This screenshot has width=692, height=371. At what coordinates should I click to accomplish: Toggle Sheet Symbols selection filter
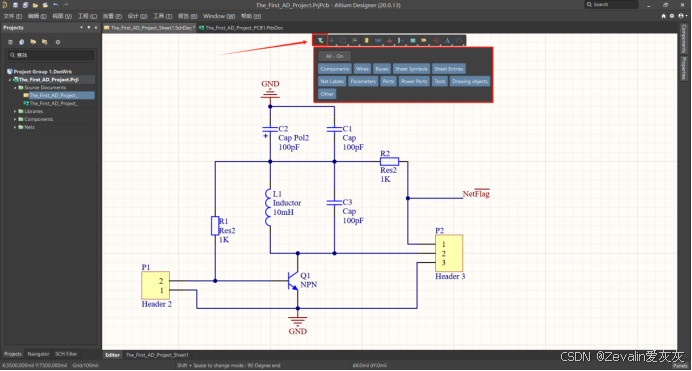[x=411, y=69]
